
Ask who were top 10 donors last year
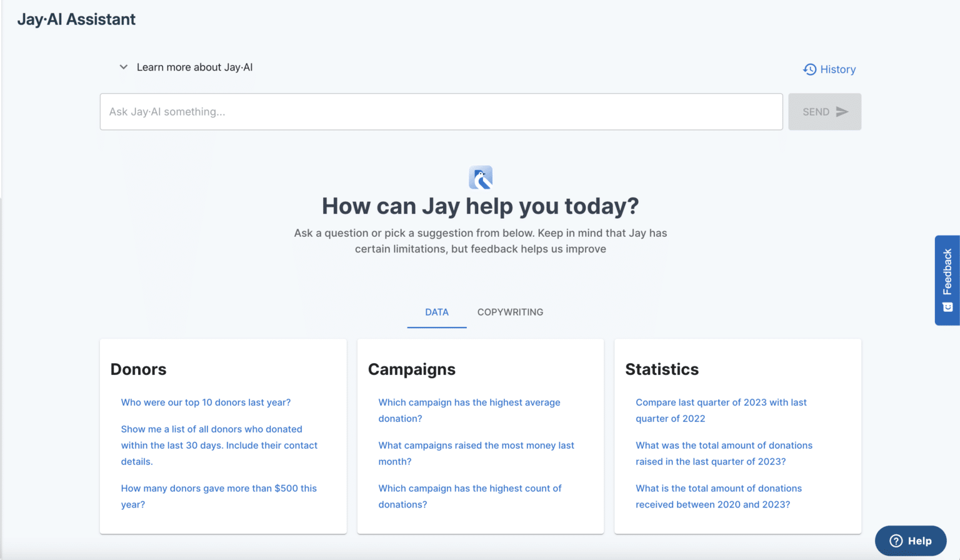pyautogui.click(x=206, y=402)
